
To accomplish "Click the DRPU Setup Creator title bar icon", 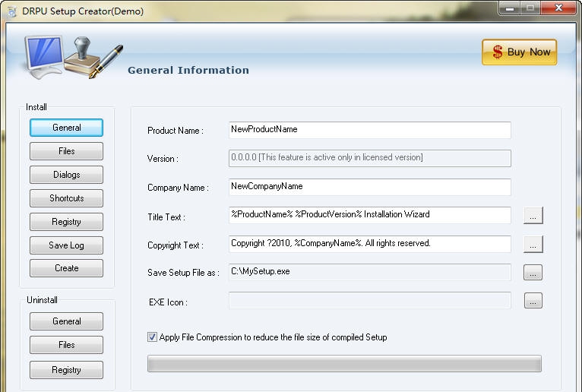I will tap(11, 11).
